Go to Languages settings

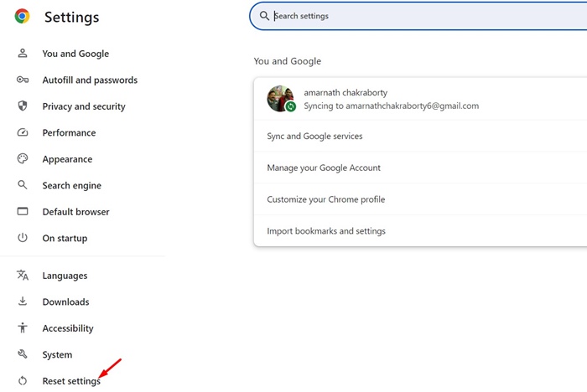tap(65, 276)
